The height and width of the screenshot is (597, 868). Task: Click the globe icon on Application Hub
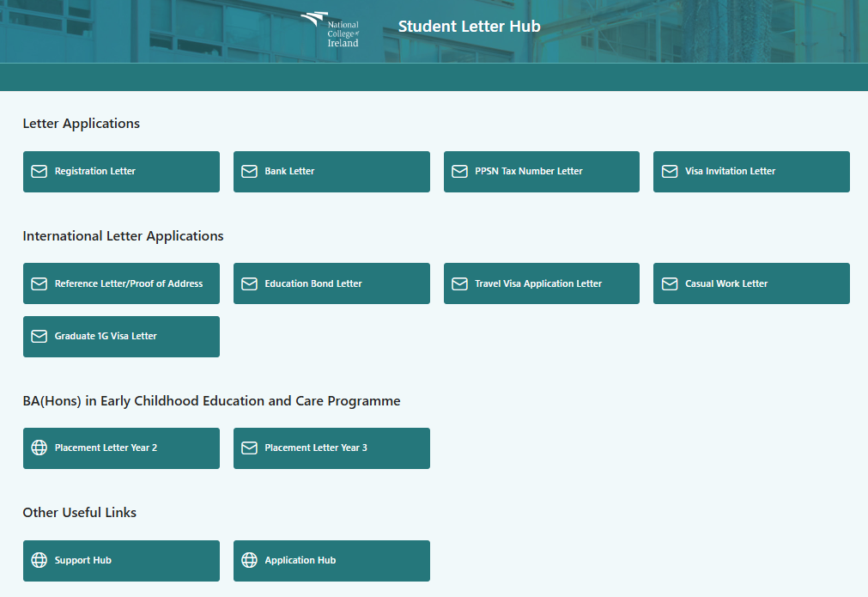pos(249,560)
